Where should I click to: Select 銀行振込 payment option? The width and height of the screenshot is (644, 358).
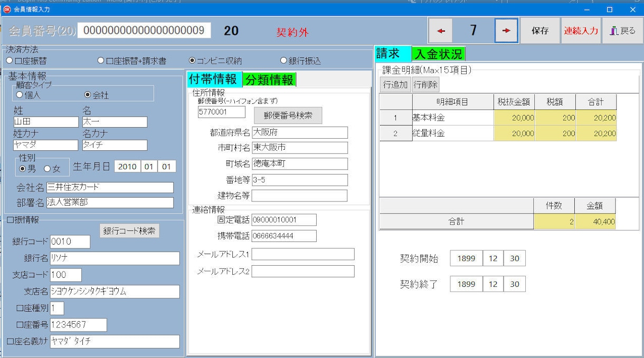pos(300,61)
